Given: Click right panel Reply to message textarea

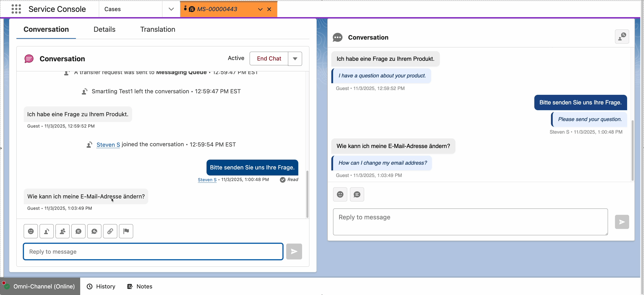Looking at the screenshot, I should coord(470,222).
